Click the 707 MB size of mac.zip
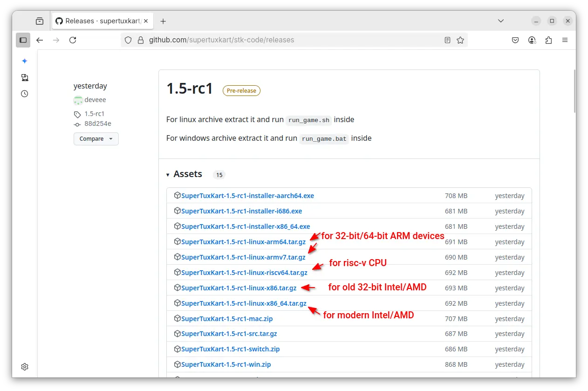Screen dimensions: 588x391 456,319
